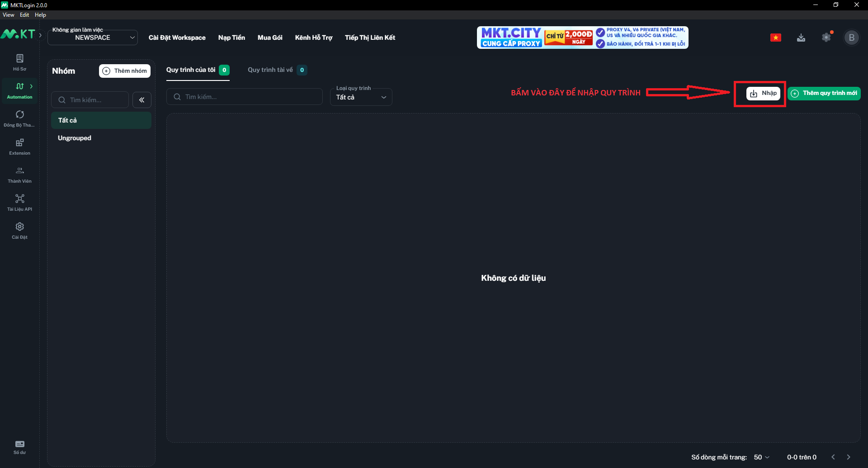
Task: Open the Loại quy trình dropdown
Action: tap(361, 97)
